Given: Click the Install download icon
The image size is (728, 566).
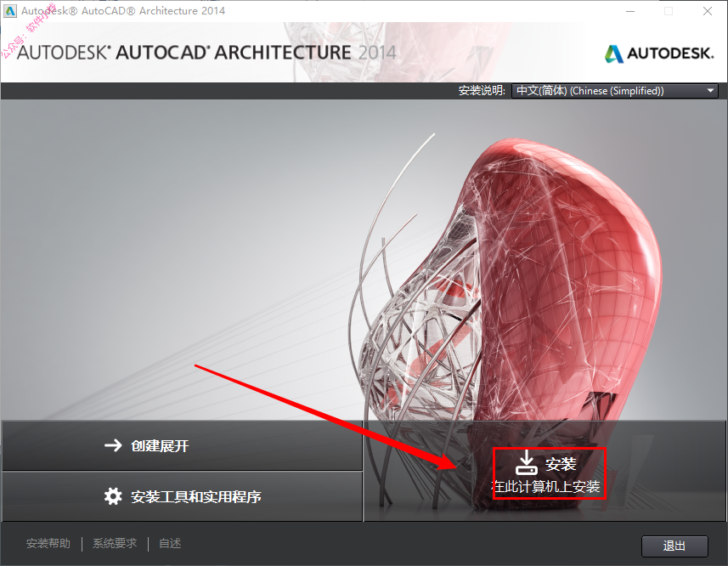Looking at the screenshot, I should tap(526, 462).
